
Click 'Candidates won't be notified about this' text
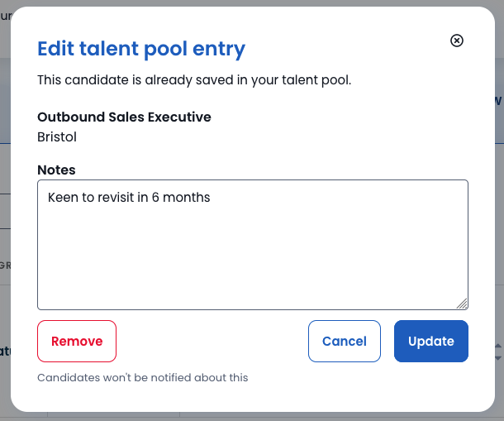click(143, 377)
